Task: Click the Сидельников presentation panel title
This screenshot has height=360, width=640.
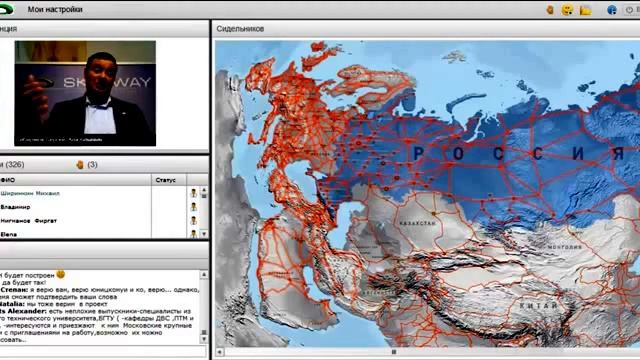Action: click(x=240, y=29)
